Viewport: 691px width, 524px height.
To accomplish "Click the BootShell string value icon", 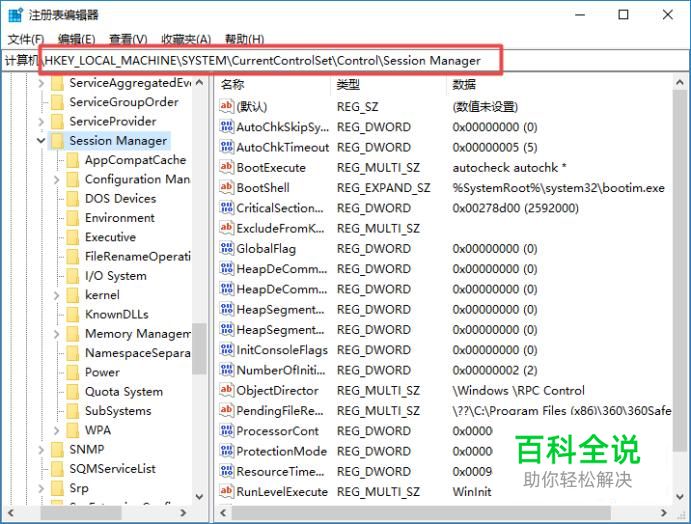I will (x=227, y=187).
